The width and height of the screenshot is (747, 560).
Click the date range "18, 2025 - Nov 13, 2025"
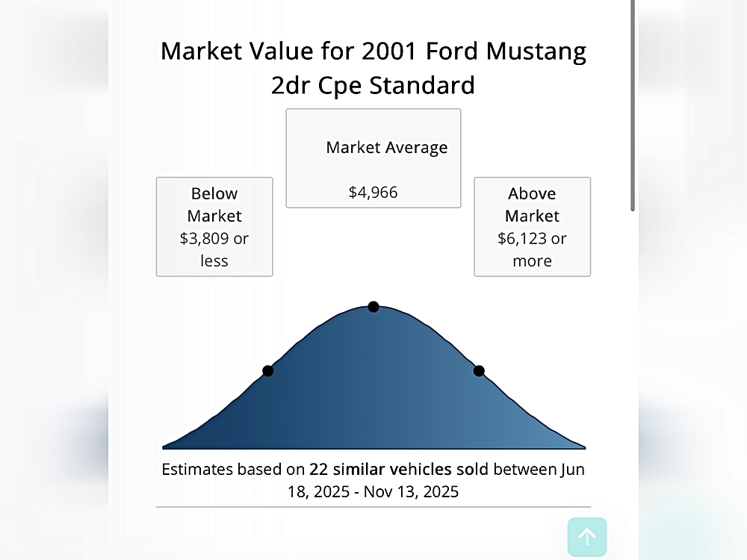(373, 492)
